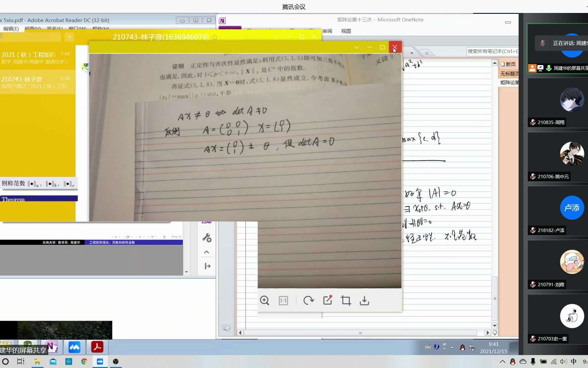Open volume control in system tray

[x=563, y=362]
